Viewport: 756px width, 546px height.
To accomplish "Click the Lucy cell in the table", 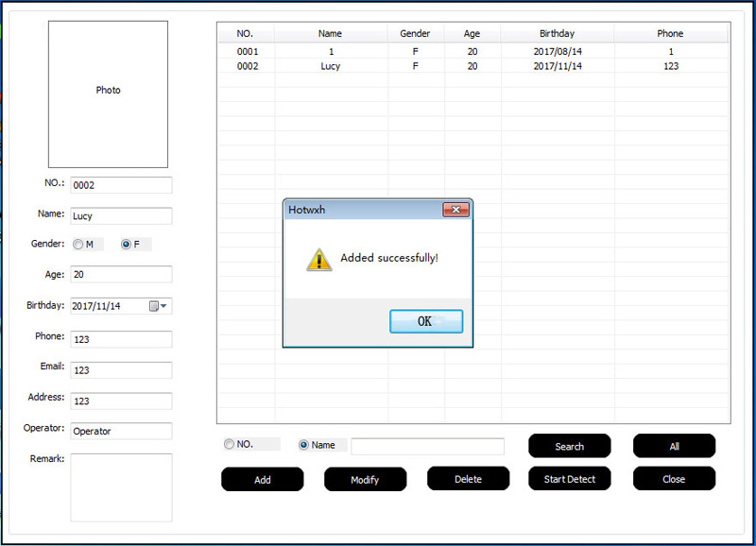I will [331, 66].
